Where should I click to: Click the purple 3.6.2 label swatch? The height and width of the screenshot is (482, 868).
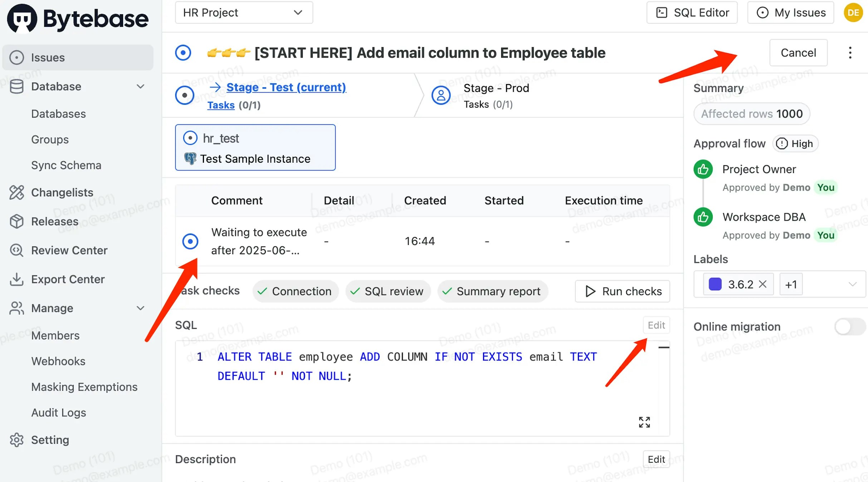pyautogui.click(x=715, y=284)
